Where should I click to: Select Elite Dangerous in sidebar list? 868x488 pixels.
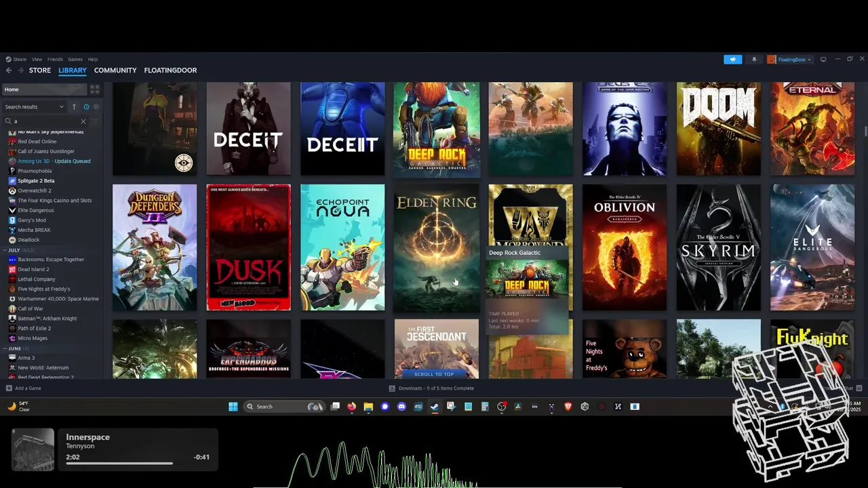pyautogui.click(x=36, y=210)
